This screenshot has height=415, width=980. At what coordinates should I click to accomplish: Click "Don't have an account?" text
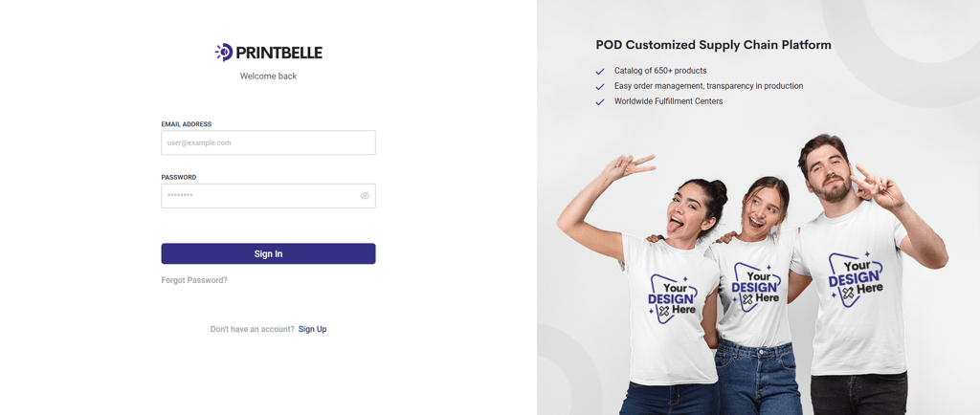pos(253,329)
